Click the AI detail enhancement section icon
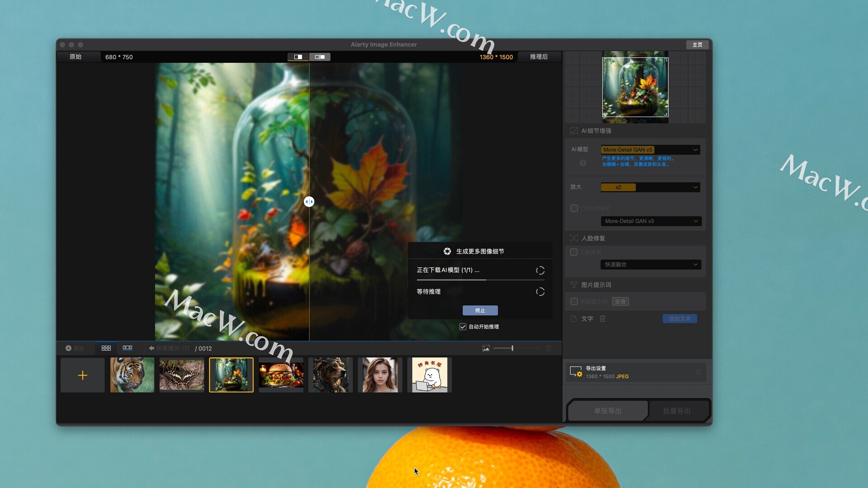This screenshot has width=868, height=488. (x=574, y=131)
